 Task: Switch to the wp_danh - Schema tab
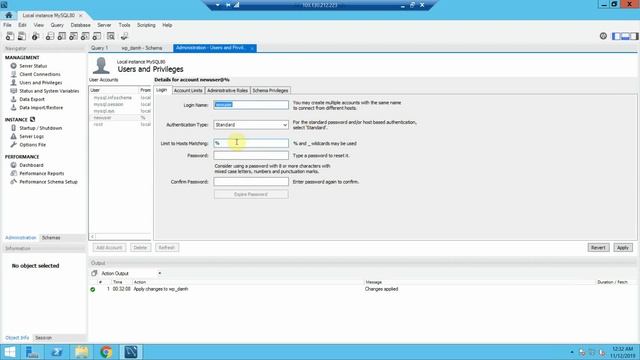[142, 48]
